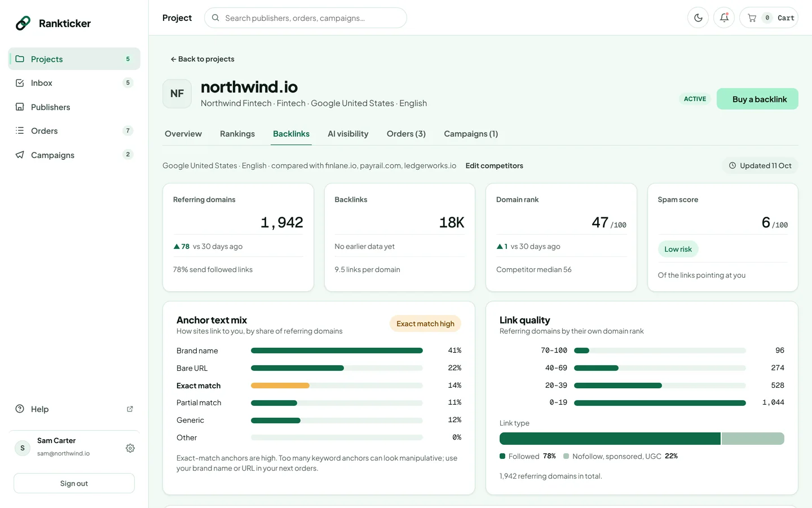Click the 0-19 domain rank bar
This screenshot has height=508, width=812.
[x=660, y=403]
